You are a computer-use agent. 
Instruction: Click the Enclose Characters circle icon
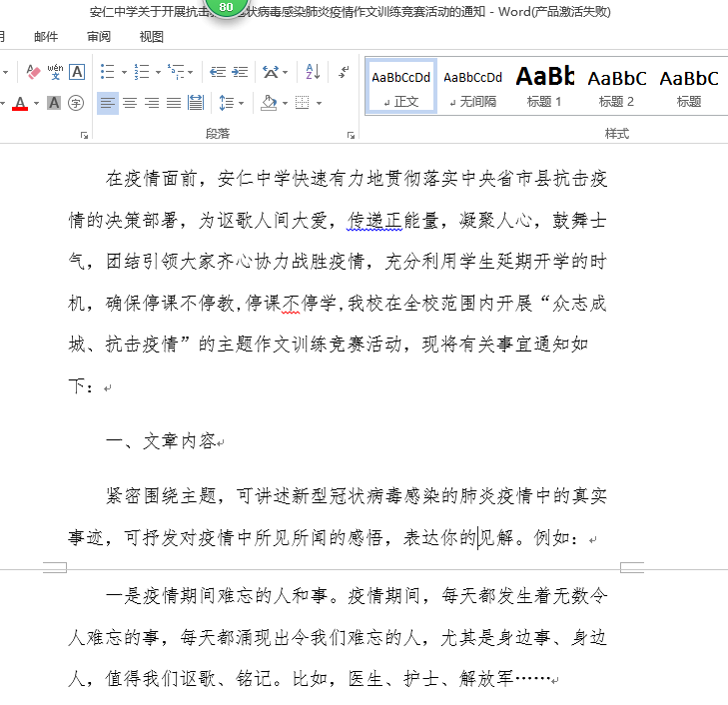(x=76, y=103)
